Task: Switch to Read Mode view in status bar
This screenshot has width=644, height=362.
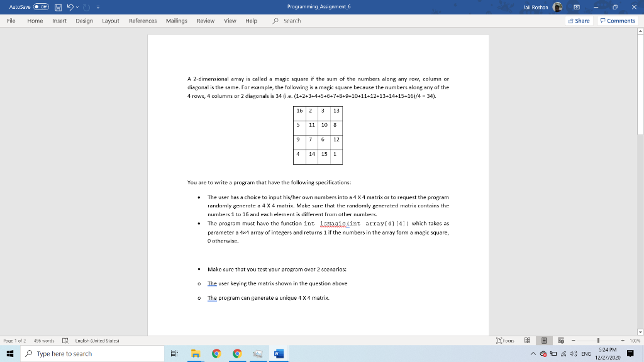Action: (528, 341)
